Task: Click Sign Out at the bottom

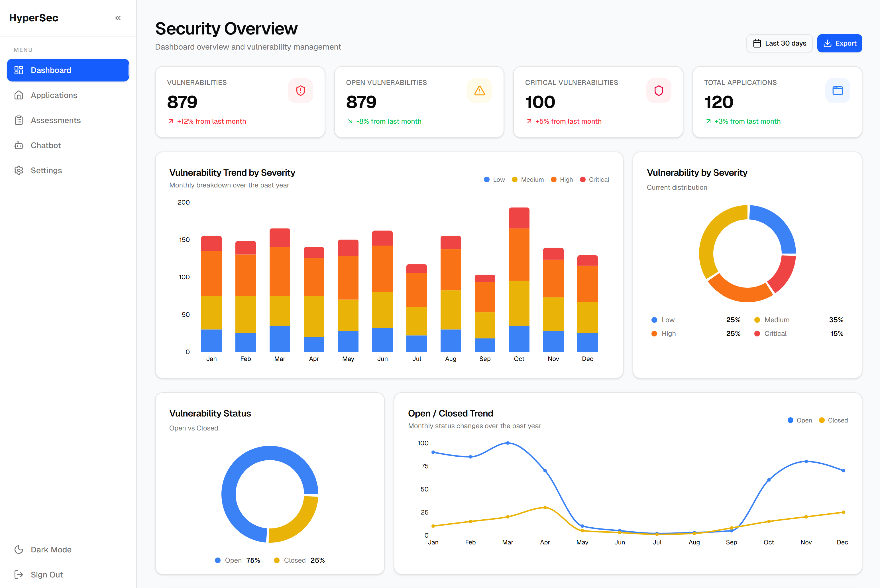Action: click(46, 575)
